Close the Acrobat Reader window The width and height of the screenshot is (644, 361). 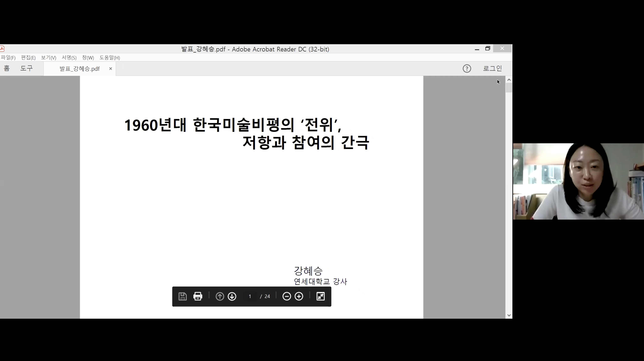coord(502,48)
